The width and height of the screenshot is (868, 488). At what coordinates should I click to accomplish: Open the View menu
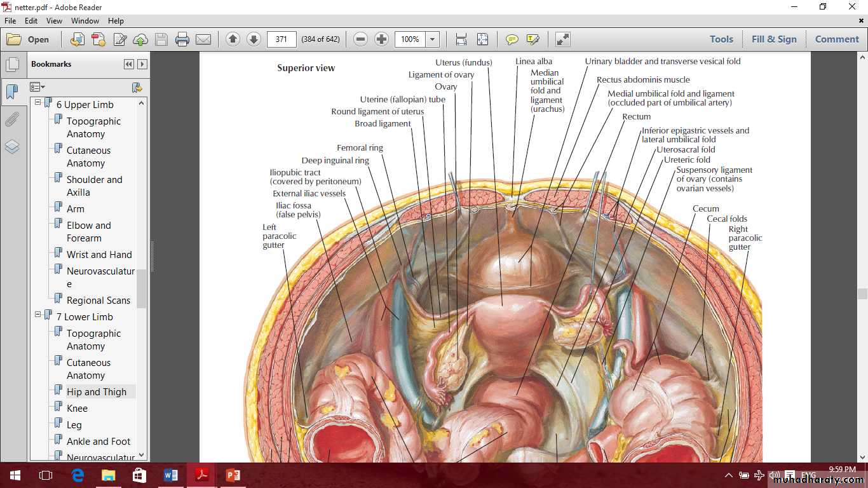point(55,21)
